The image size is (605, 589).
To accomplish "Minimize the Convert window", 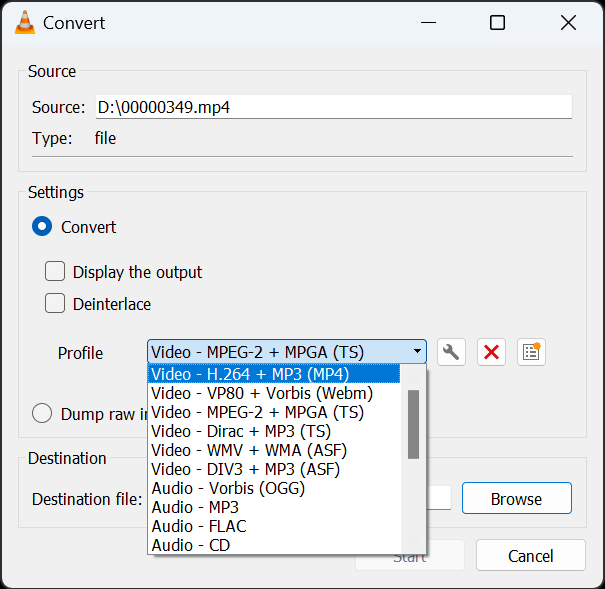I will pos(428,23).
